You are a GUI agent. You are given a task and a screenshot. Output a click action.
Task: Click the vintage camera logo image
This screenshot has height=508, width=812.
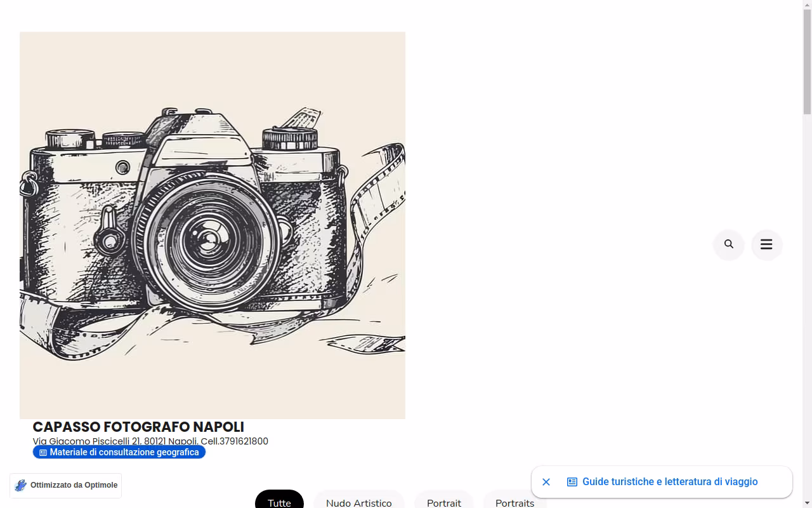click(213, 225)
